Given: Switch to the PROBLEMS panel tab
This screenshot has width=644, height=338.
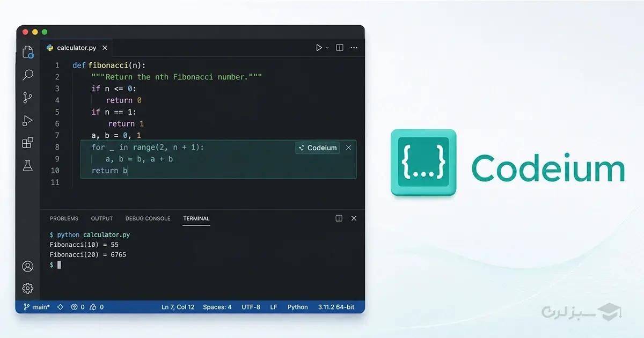Looking at the screenshot, I should pyautogui.click(x=64, y=218).
